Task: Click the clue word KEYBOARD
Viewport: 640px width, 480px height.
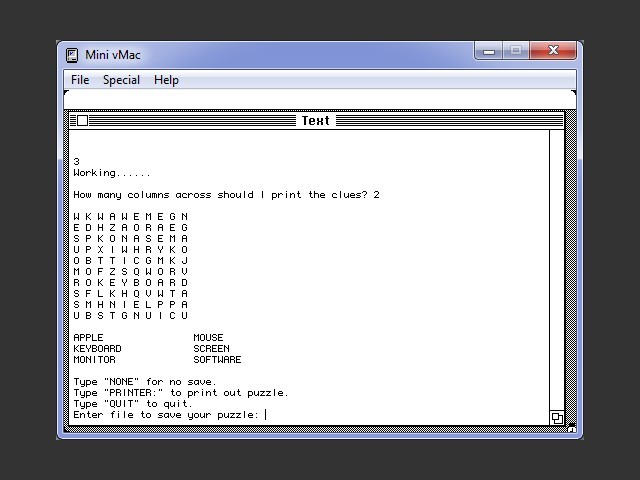Action: click(x=97, y=349)
